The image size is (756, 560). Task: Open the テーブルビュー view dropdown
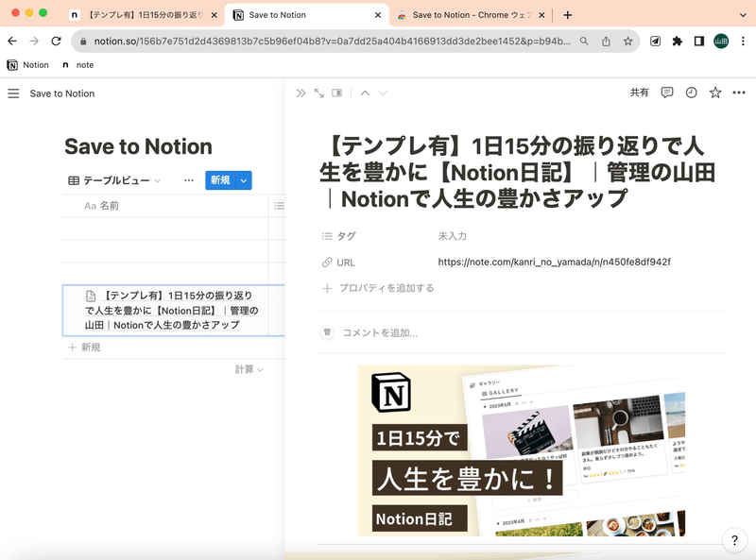(114, 180)
